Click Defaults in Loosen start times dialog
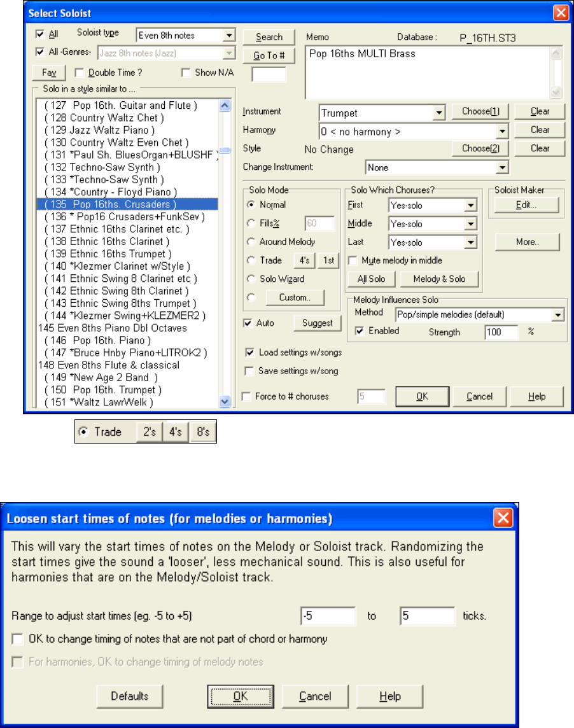 (130, 696)
